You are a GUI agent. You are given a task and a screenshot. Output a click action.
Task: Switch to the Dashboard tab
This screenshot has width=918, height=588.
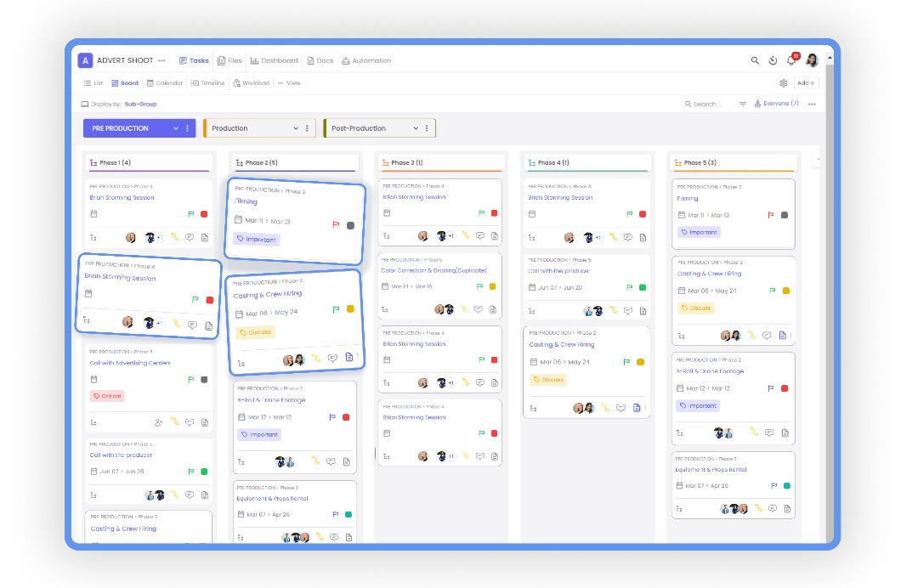pos(275,60)
